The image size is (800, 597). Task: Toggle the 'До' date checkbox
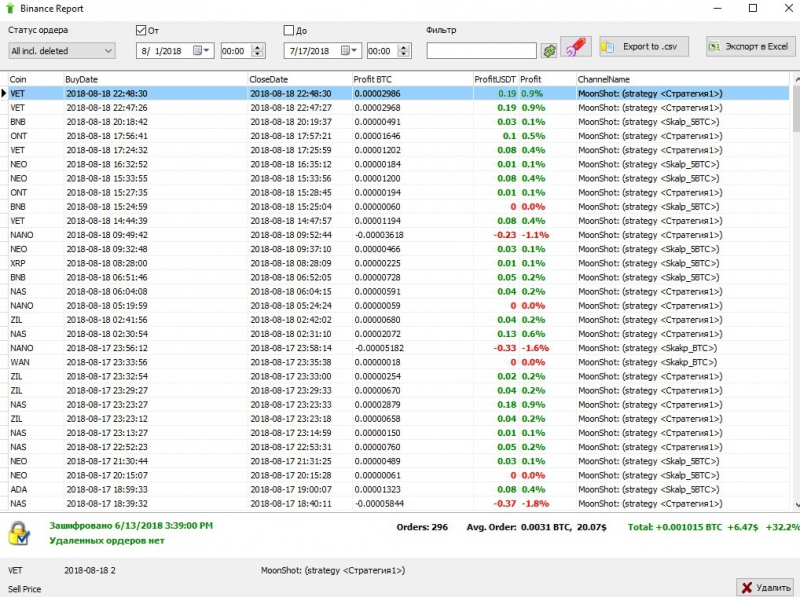tap(289, 30)
